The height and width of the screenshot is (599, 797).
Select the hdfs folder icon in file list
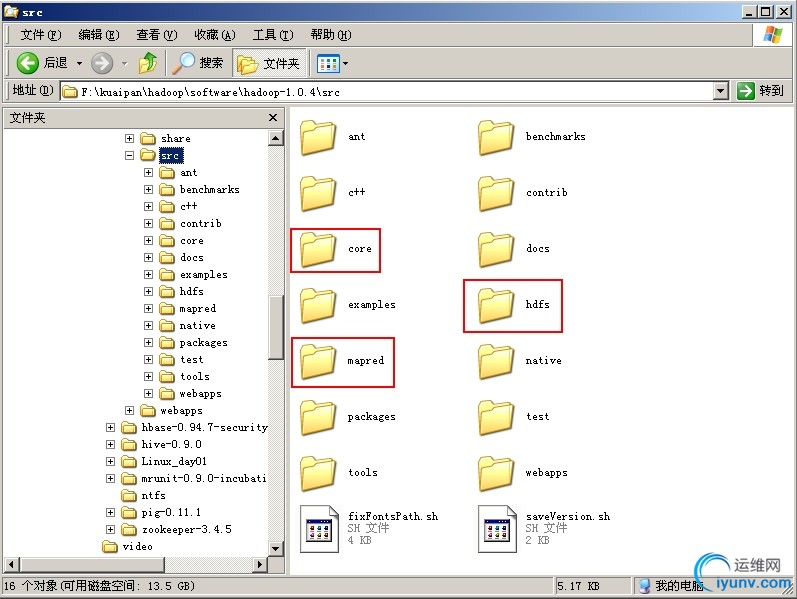coord(496,305)
